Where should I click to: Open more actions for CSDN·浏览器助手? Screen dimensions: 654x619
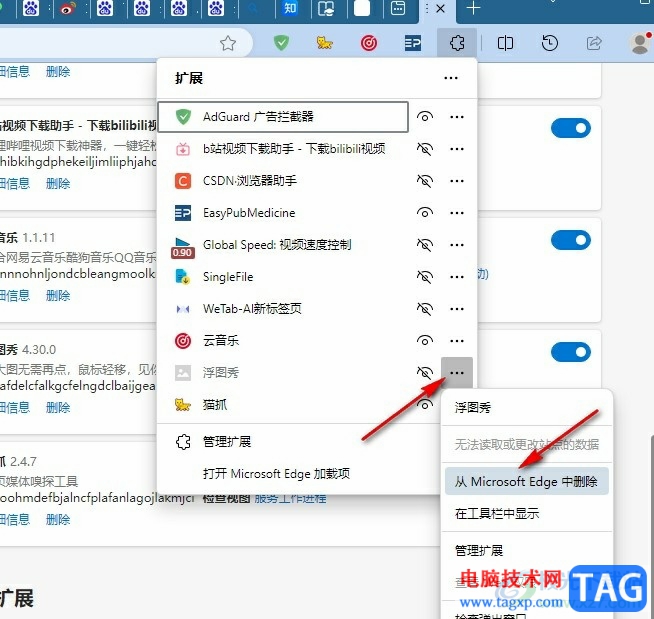[457, 181]
